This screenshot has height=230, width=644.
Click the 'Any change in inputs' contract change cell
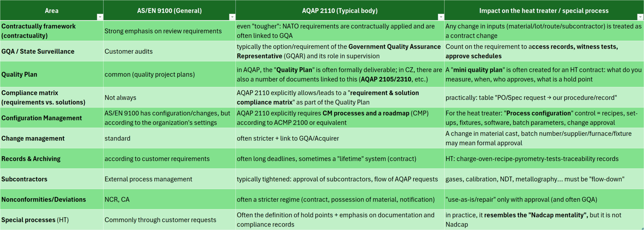[x=544, y=31]
